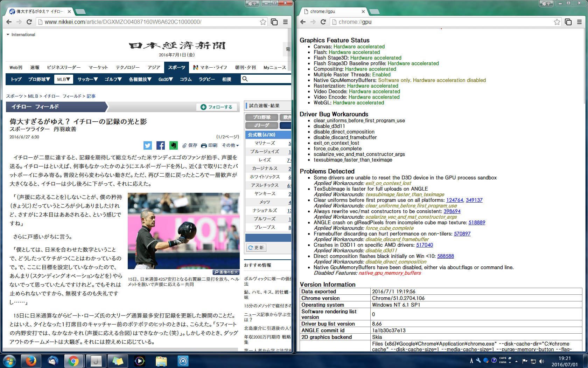Viewport: 588px width, 368px height.
Task: Select スポーツ tab in top menu
Action: 177,67
